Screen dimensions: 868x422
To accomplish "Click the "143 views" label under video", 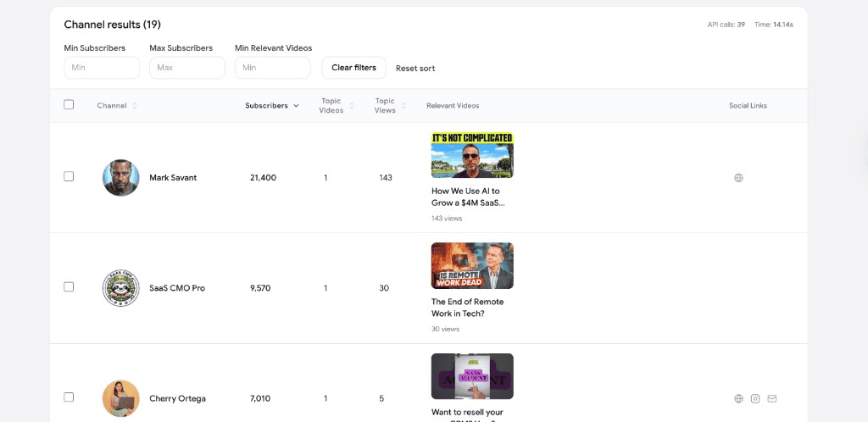I will click(447, 219).
